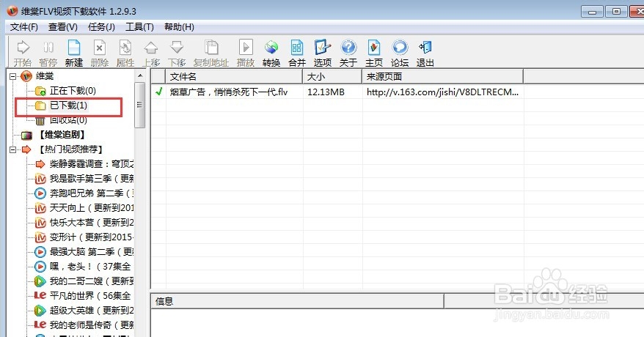Click the tree panel scroll-up arrow
The image size is (644, 337).
pyautogui.click(x=140, y=76)
